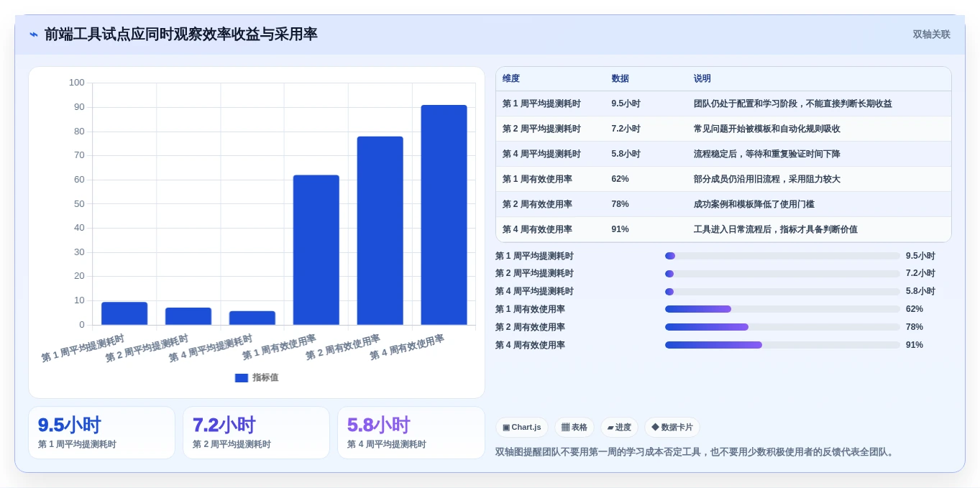
Task: Click the 第 2 周平均提测耗时 chart bar
Action: (x=188, y=316)
